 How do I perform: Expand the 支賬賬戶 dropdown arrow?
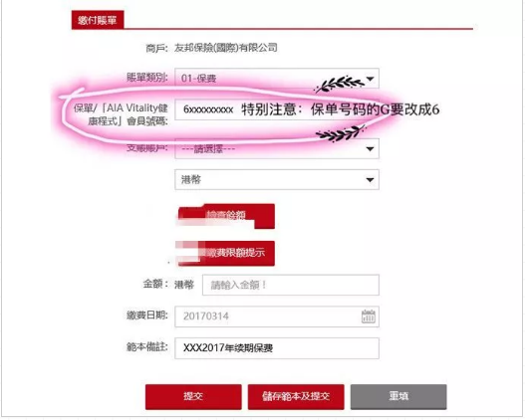coord(370,149)
